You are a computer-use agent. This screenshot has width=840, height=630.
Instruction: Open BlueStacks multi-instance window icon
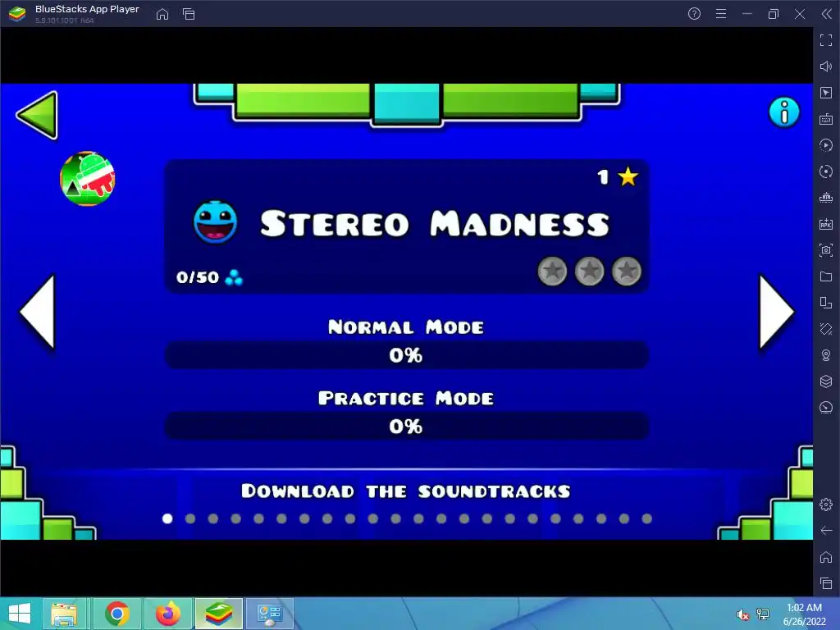click(189, 14)
